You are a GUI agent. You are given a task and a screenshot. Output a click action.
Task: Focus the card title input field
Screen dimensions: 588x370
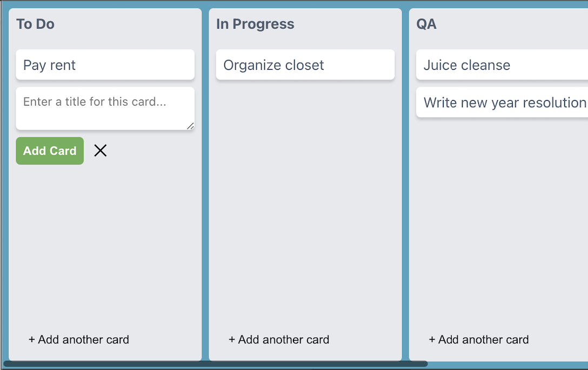105,105
